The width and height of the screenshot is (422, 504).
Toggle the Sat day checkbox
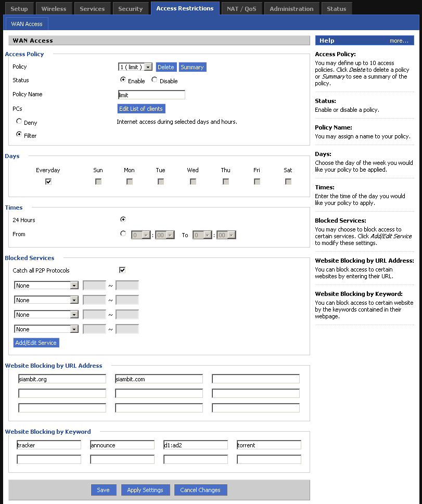tap(288, 182)
